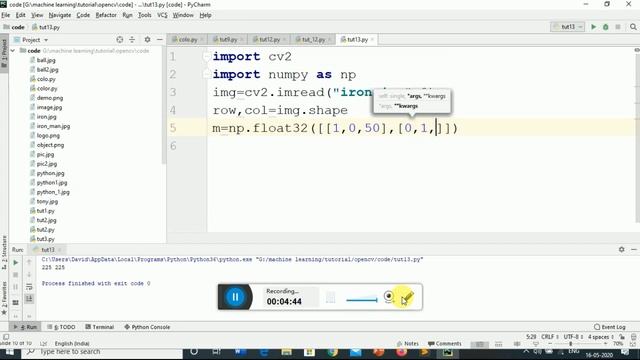640x360 pixels.
Task: Switch to the tut_12.py editor tab
Action: [x=313, y=40]
